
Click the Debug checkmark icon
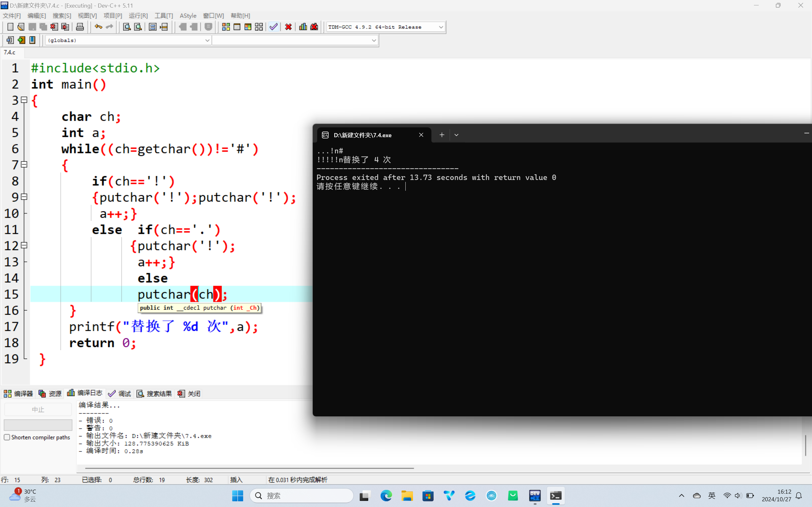(273, 27)
